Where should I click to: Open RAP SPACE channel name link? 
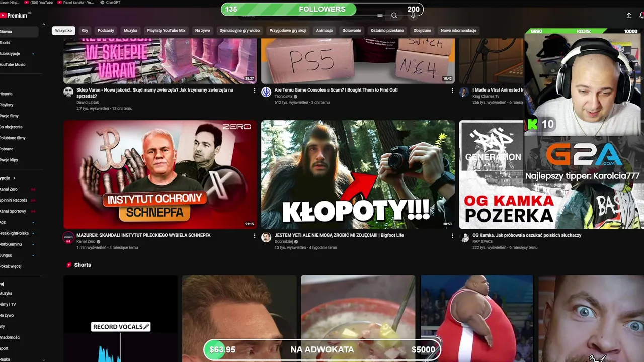tap(482, 242)
